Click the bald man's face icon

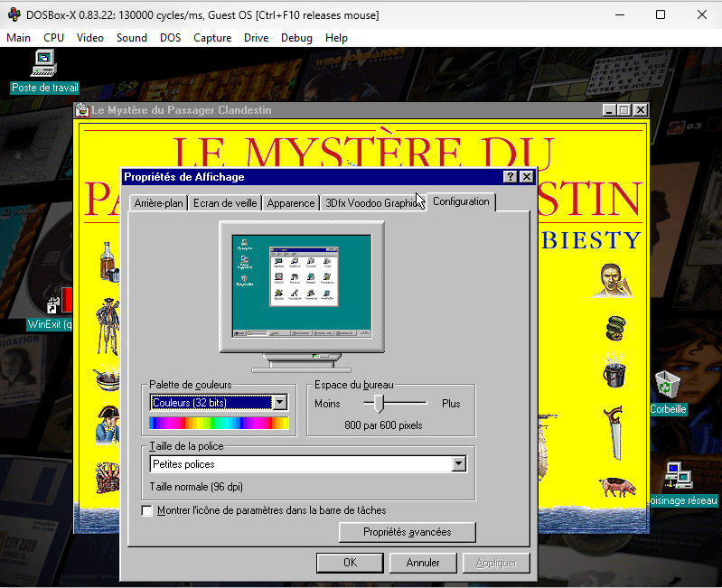pyautogui.click(x=613, y=280)
